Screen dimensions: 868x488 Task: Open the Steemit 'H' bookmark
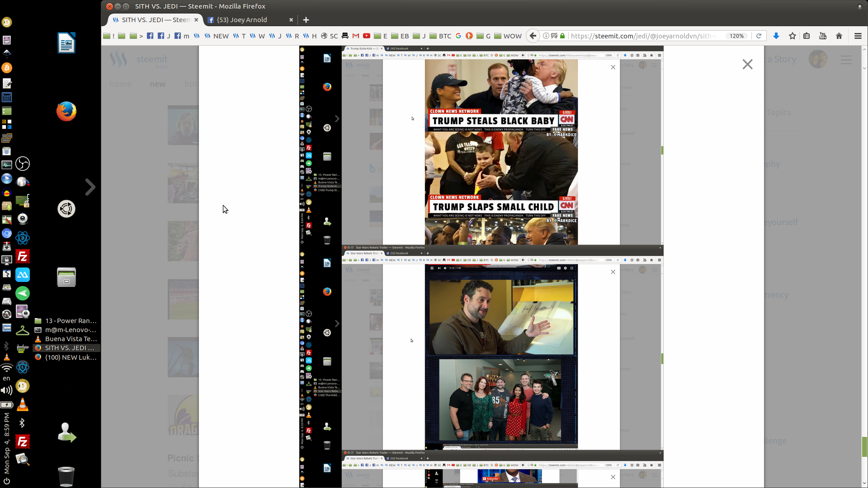[x=310, y=36]
